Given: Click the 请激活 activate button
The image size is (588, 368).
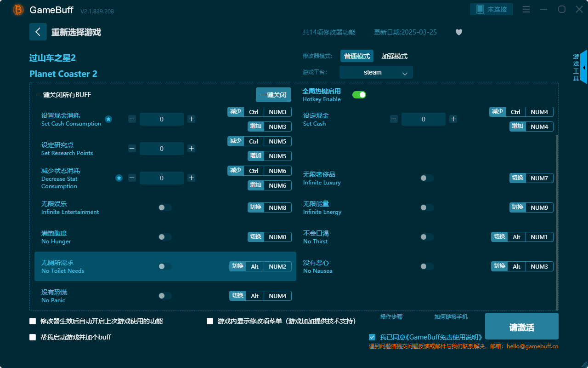Looking at the screenshot, I should [x=521, y=326].
